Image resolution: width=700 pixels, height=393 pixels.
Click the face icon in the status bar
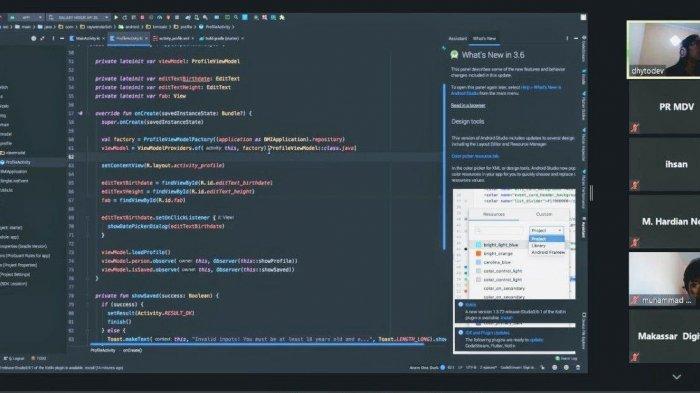click(x=554, y=368)
